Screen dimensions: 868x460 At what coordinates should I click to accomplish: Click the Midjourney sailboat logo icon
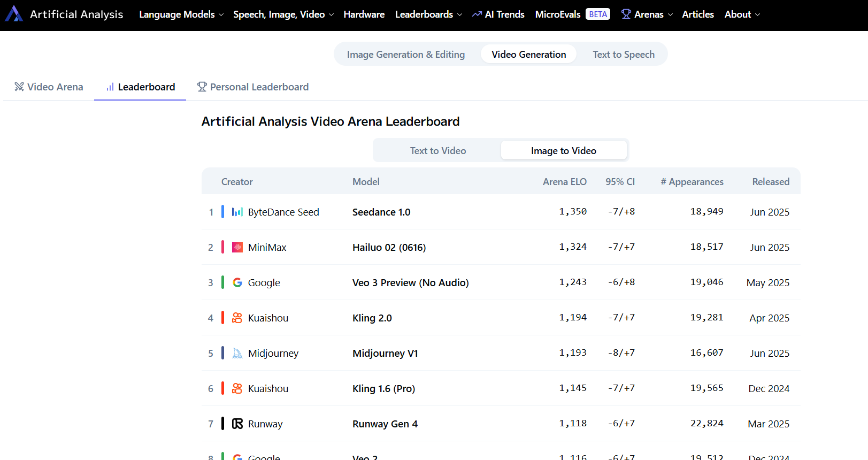coord(237,353)
